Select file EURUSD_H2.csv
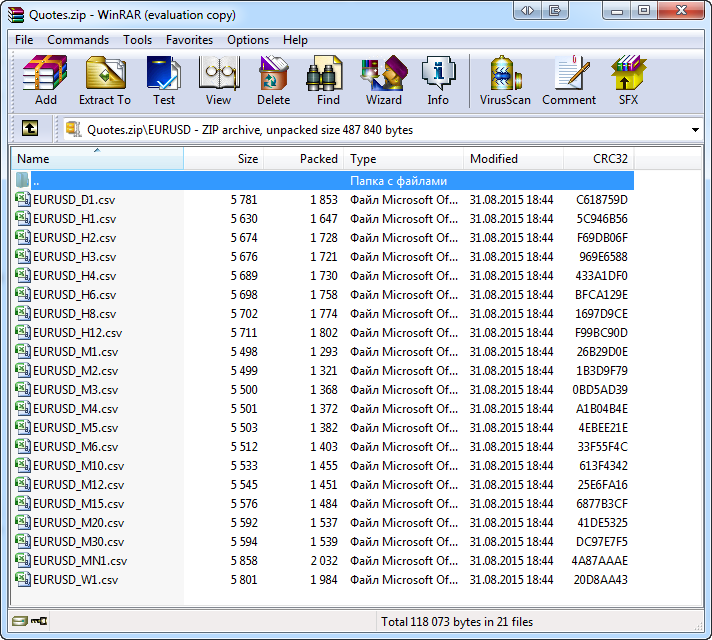The width and height of the screenshot is (712, 640). 322,238
